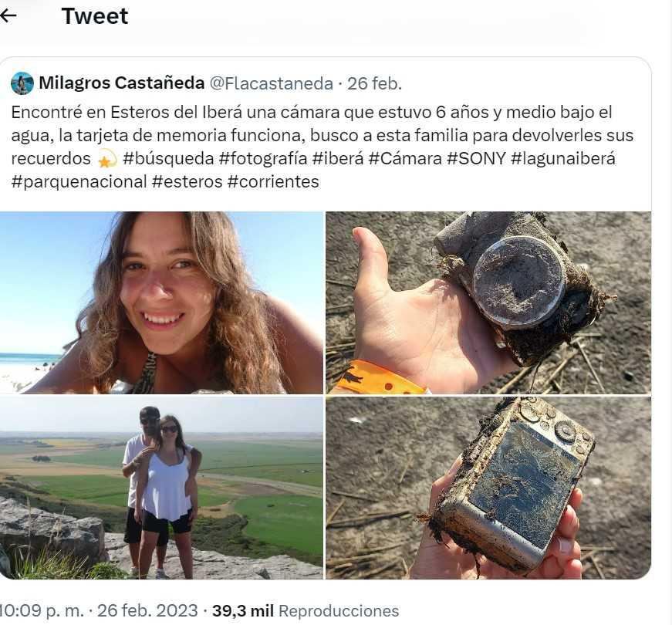This screenshot has width=672, height=625.
Task: View photo of muddy camera lens in hand
Action: coord(488,302)
